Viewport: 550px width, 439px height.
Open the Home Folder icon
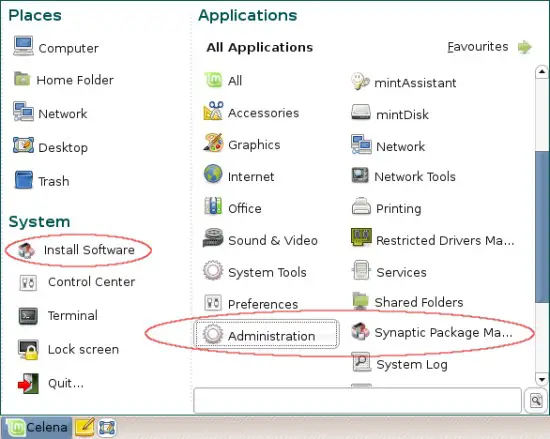pos(22,79)
